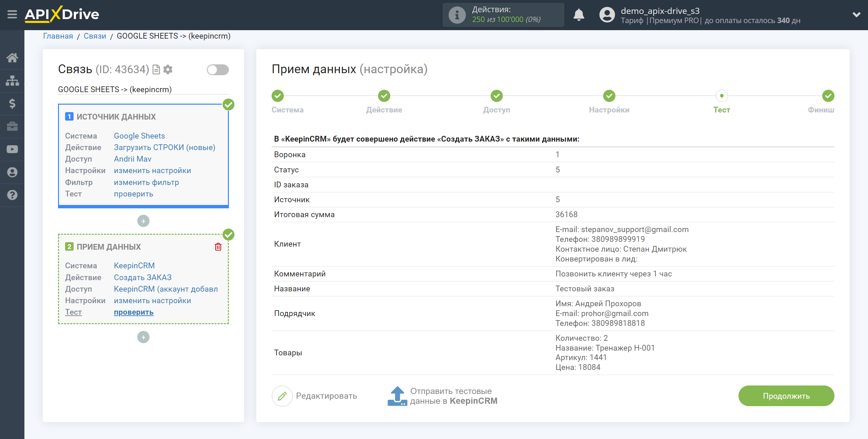Open Andrii Mav access link
The width and height of the screenshot is (868, 439).
click(133, 159)
